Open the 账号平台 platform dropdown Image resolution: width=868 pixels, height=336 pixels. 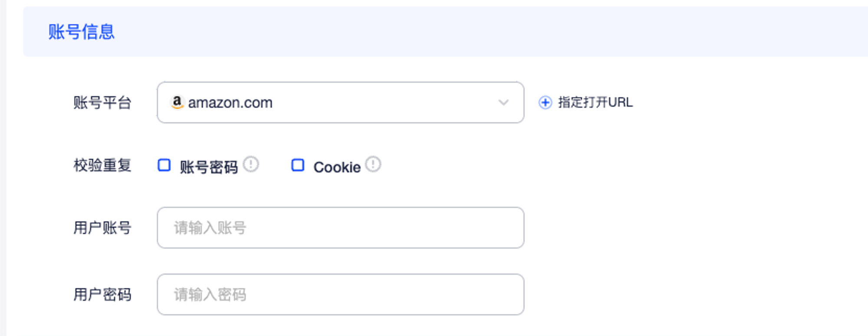[x=341, y=102]
